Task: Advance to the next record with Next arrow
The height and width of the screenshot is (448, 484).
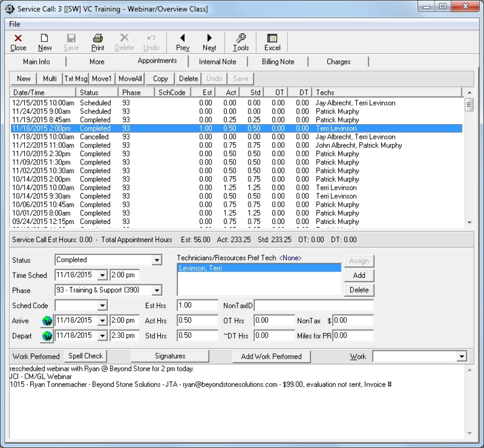Action: pos(209,42)
